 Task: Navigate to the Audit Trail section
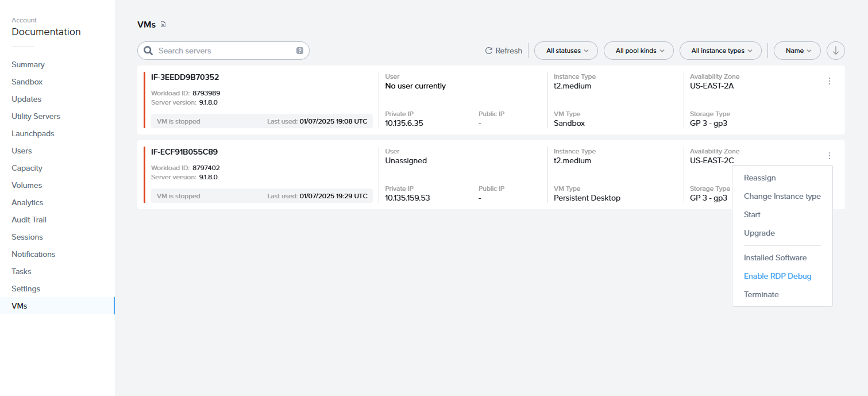(x=29, y=220)
